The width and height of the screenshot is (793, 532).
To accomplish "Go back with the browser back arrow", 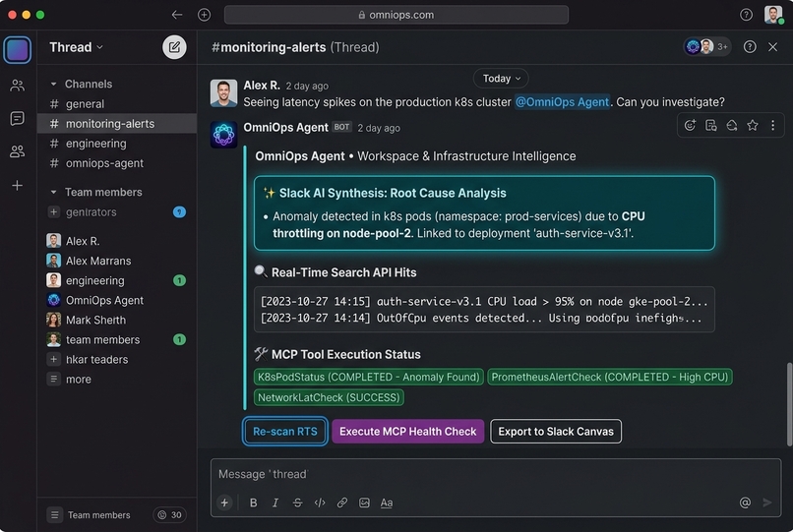I will [176, 15].
